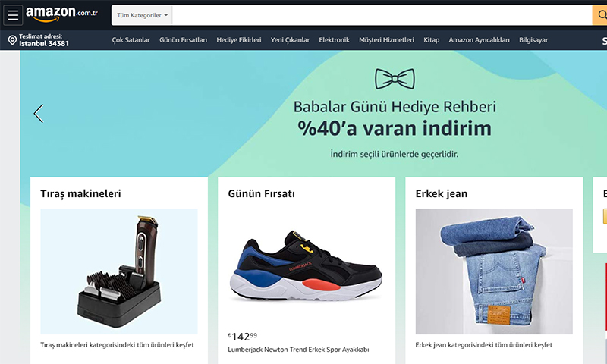
Task: Open Günün Fırsatları menu item
Action: (x=183, y=40)
